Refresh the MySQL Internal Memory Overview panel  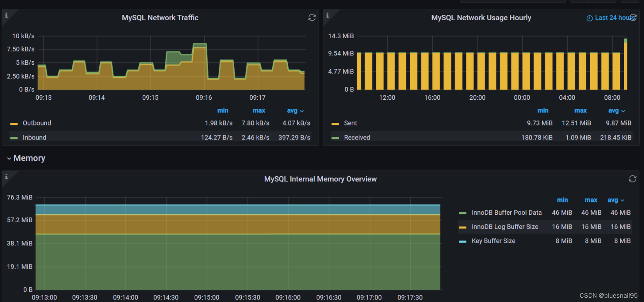pyautogui.click(x=633, y=179)
